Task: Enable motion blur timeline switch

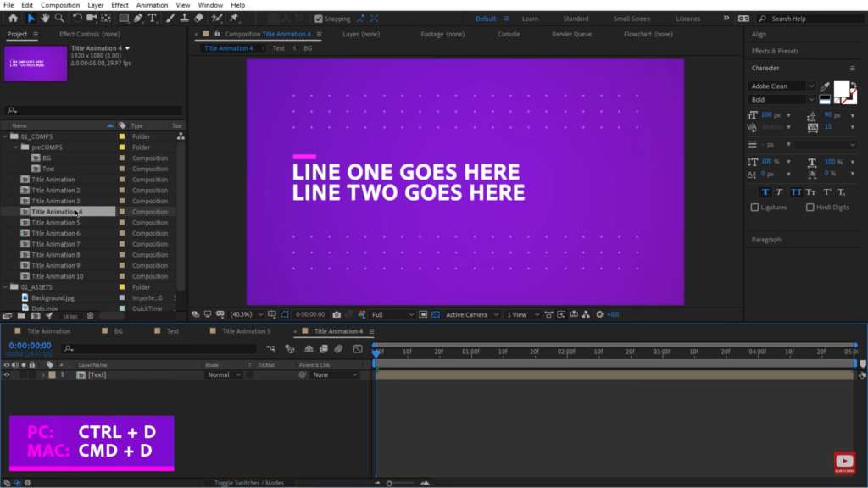Action: (338, 348)
